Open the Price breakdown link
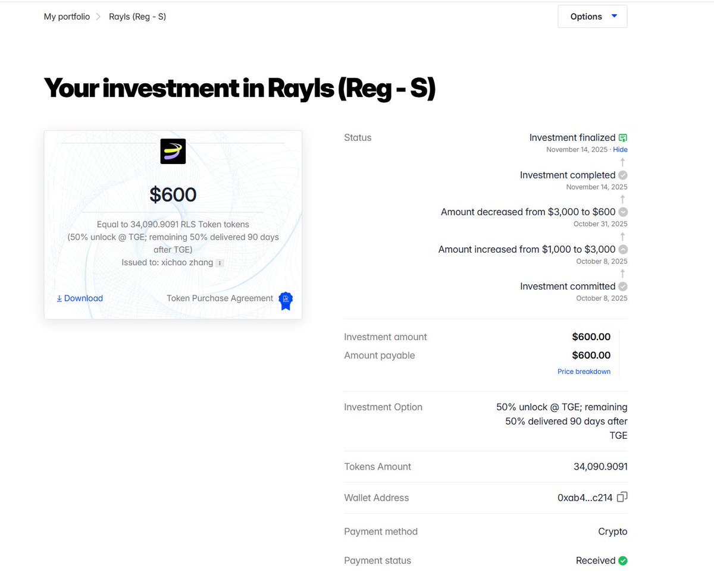Screen dimensions: 714x588 [x=584, y=372]
